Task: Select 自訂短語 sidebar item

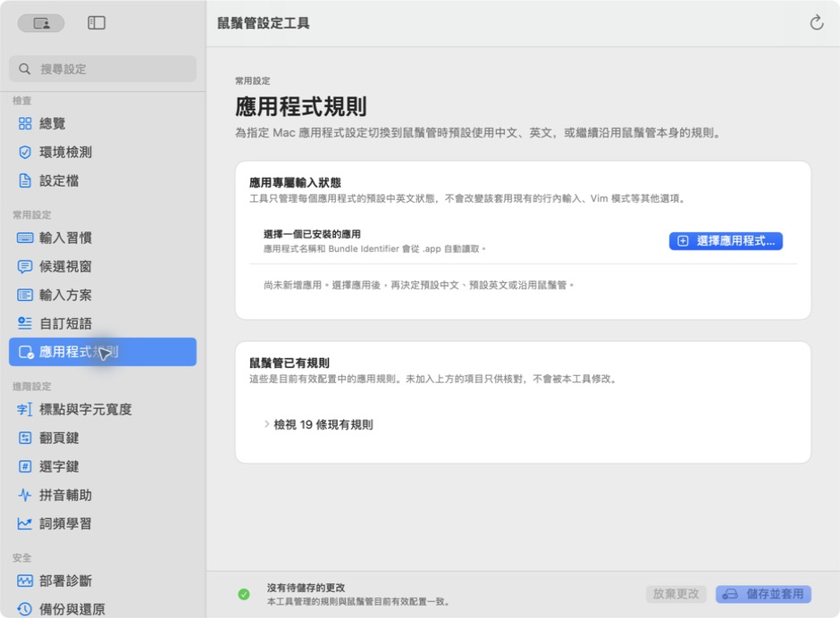Action: coord(103,323)
